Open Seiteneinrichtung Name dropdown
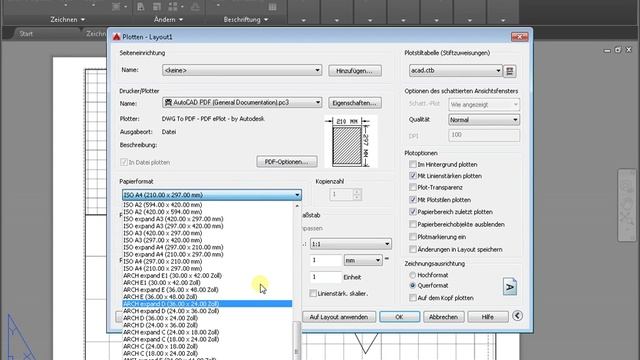 [x=242, y=70]
